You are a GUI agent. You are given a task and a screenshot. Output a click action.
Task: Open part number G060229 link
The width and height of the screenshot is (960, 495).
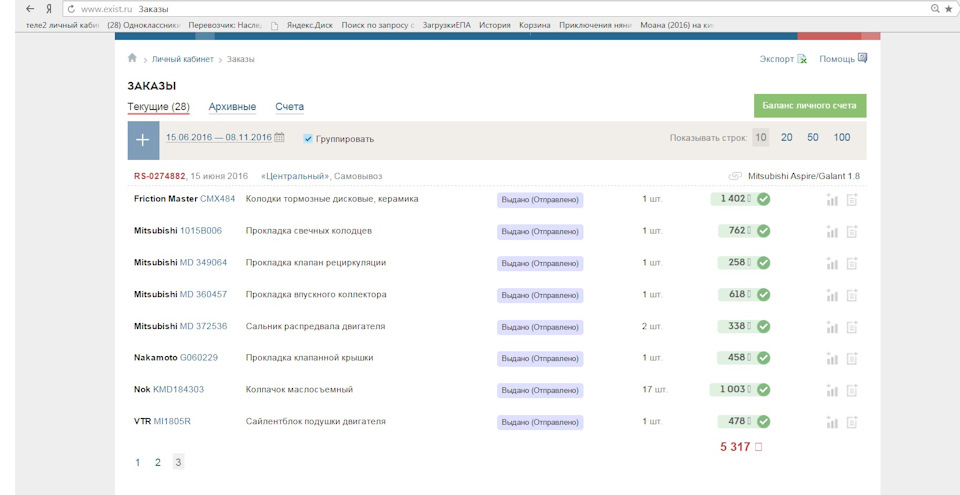pos(198,357)
